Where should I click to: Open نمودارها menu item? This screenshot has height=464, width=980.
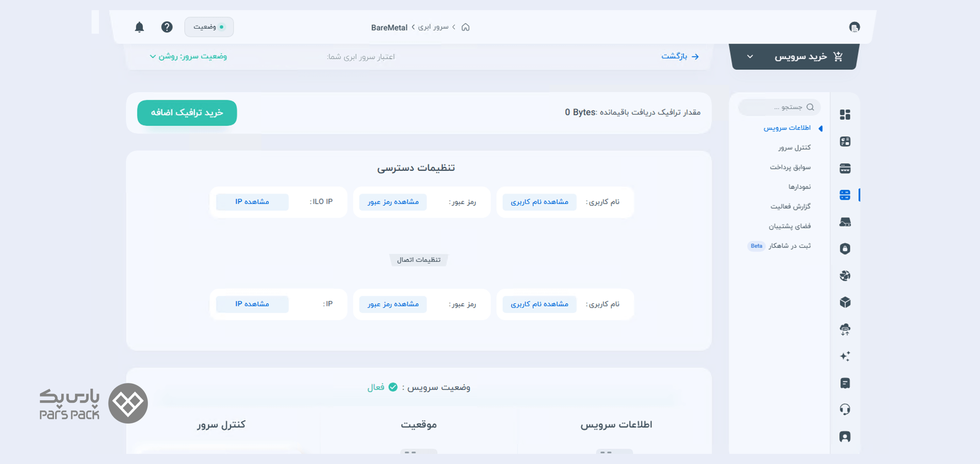[799, 187]
